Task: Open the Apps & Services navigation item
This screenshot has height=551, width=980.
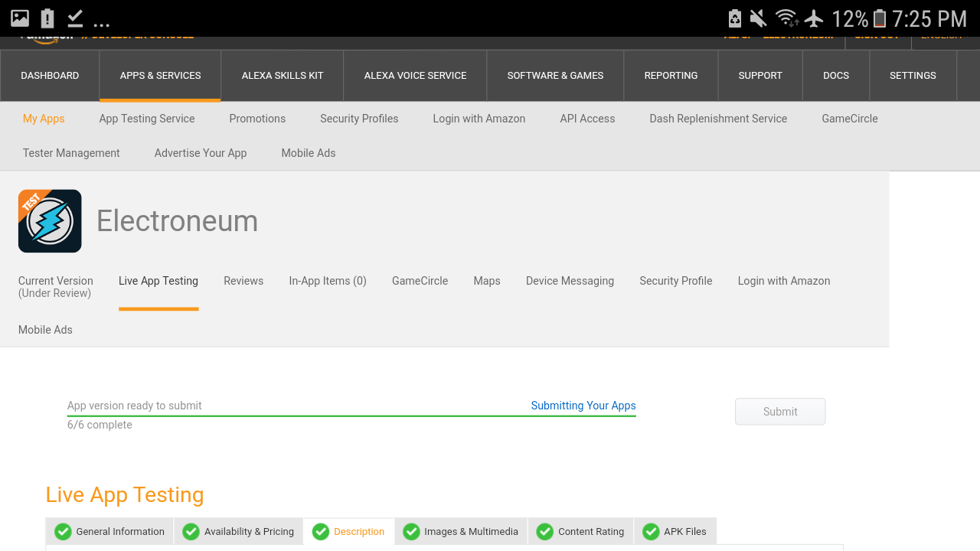Action: (161, 76)
